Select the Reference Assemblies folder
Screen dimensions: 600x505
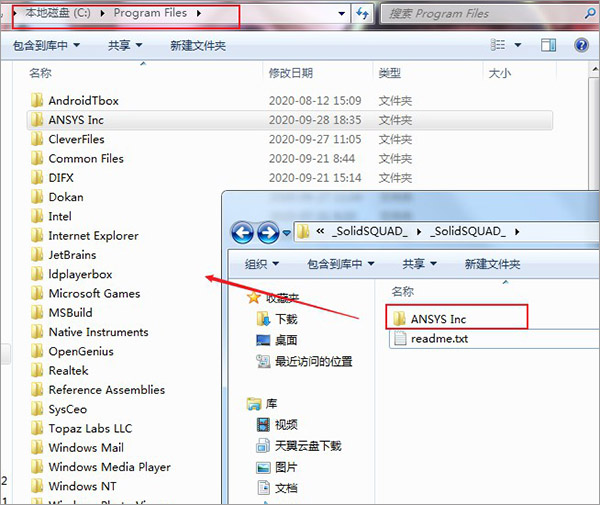(x=98, y=389)
